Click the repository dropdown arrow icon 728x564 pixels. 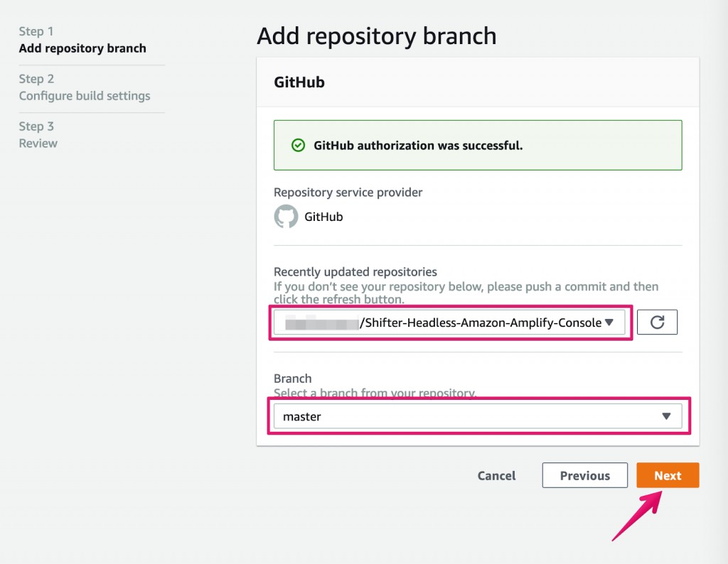tap(609, 322)
